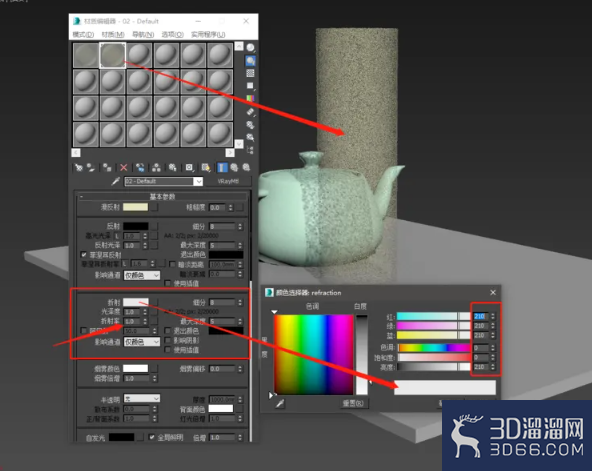592x471 pixels.
Task: Click the Material ID Channel icon
Action: 189,168
